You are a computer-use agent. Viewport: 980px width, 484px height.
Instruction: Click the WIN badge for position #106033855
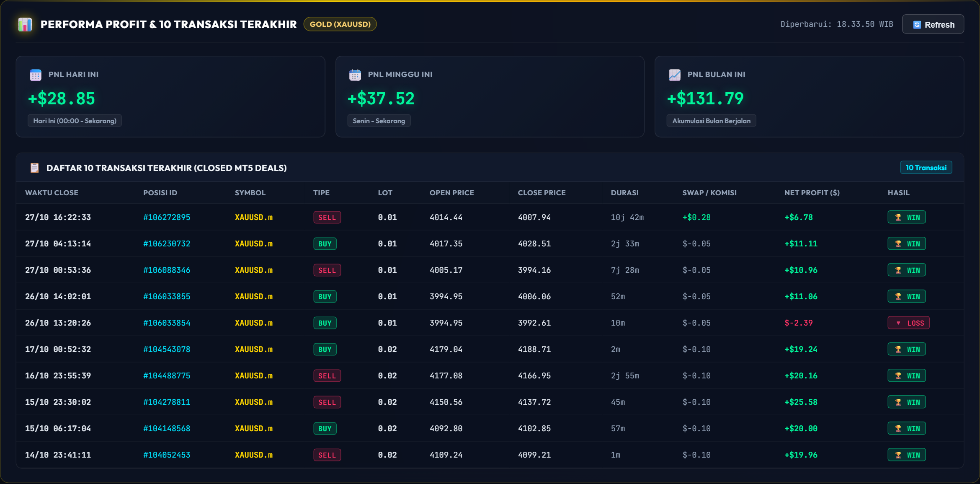[x=907, y=296]
